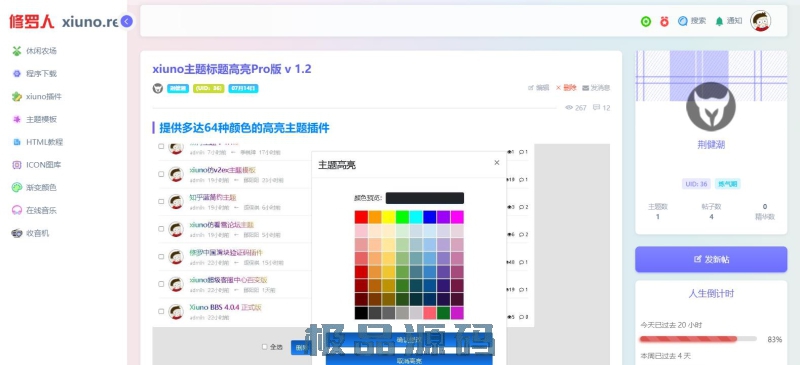Tick the checkbox beside xiuno超级客服中心
This screenshot has width=800, height=365.
click(x=161, y=284)
